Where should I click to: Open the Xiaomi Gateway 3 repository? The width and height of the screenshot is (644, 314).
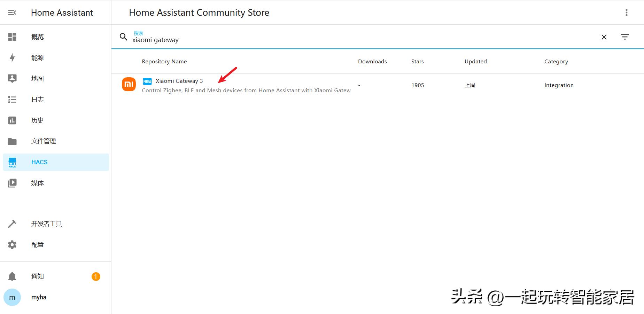(179, 81)
